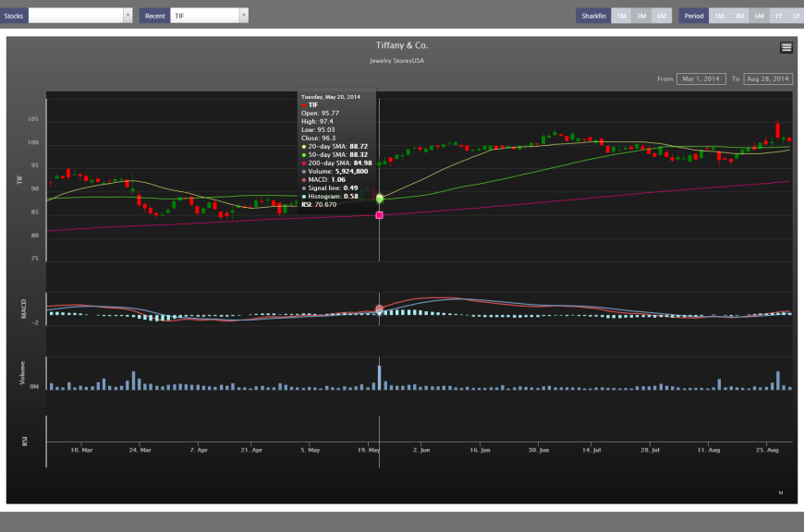Screen dimensions: 804x532
Task: Click the pink 200-day SMA square marker
Action: pyautogui.click(x=379, y=215)
